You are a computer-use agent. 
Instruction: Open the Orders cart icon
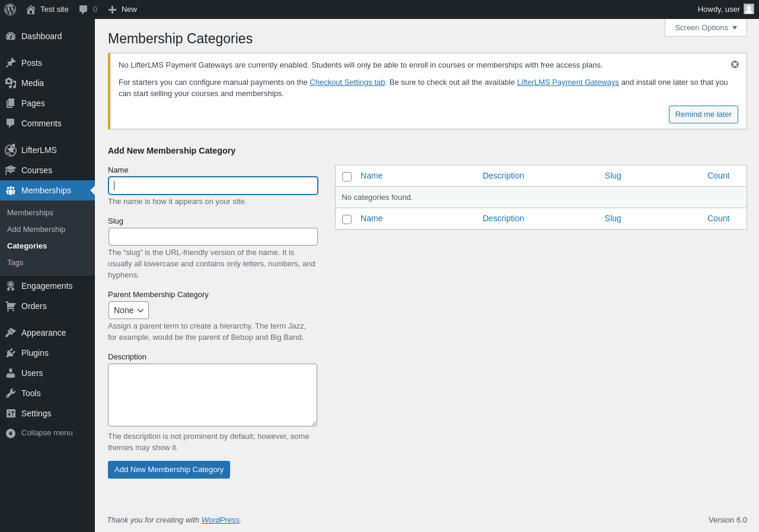coord(11,306)
